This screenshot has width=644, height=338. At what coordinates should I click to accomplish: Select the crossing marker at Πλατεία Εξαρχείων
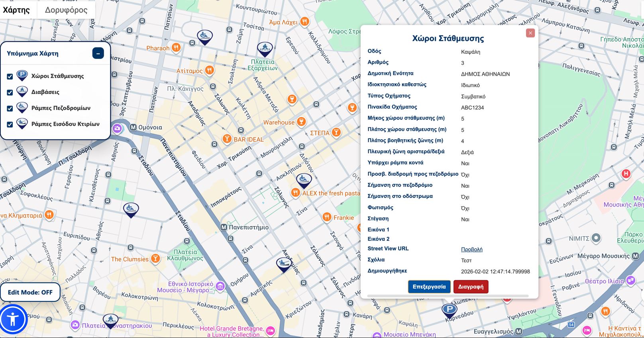click(265, 49)
